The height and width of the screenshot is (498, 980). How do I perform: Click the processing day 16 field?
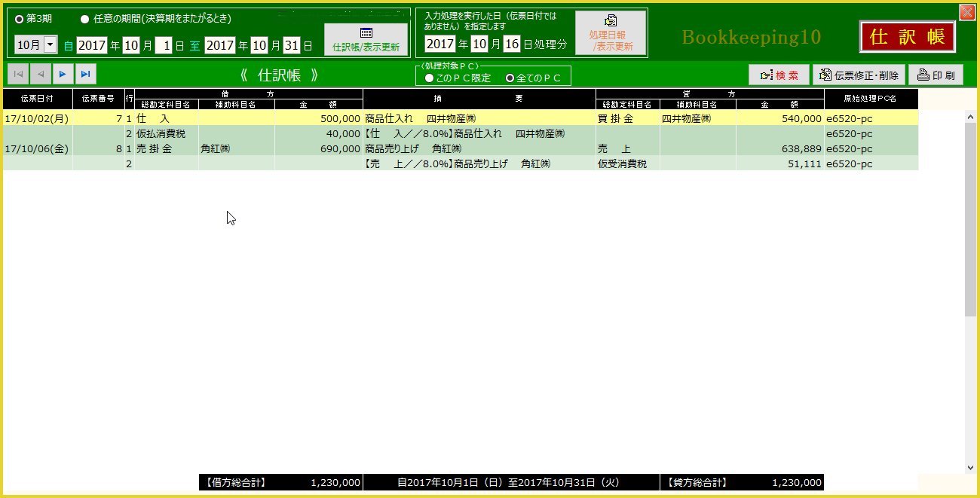click(x=512, y=44)
